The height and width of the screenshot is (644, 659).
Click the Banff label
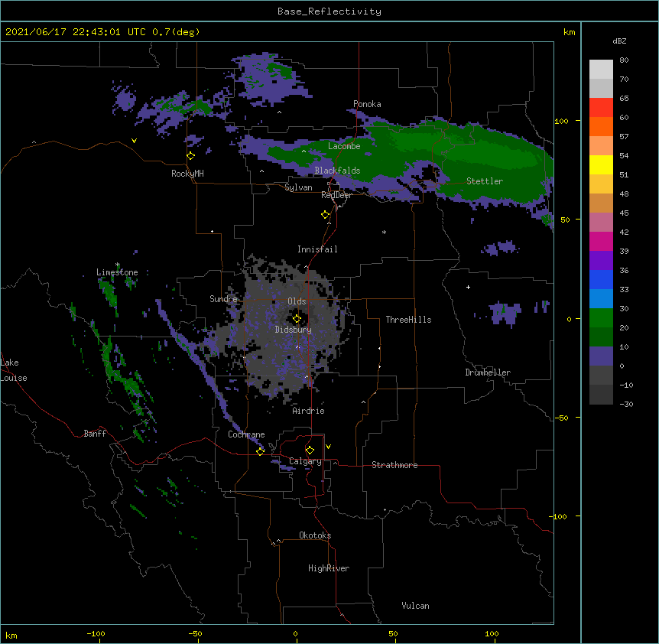pyautogui.click(x=95, y=434)
